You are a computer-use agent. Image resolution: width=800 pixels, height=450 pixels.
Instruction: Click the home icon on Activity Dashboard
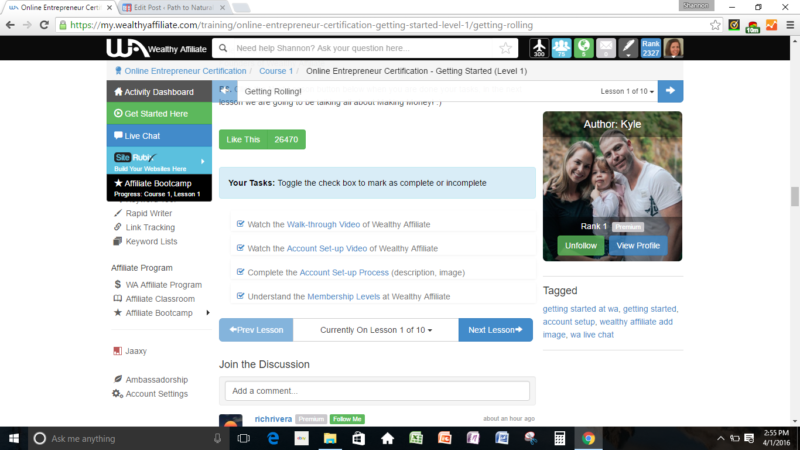pos(118,92)
